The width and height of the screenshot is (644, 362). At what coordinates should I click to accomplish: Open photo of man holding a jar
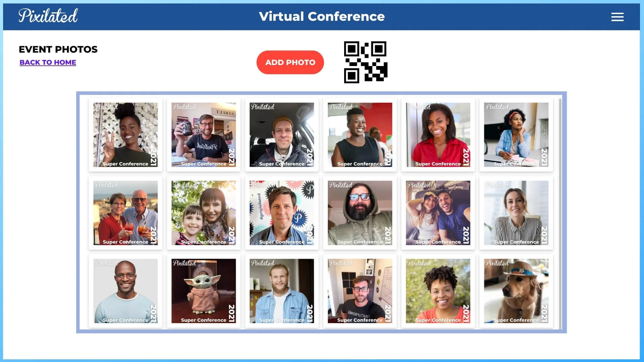point(204,135)
